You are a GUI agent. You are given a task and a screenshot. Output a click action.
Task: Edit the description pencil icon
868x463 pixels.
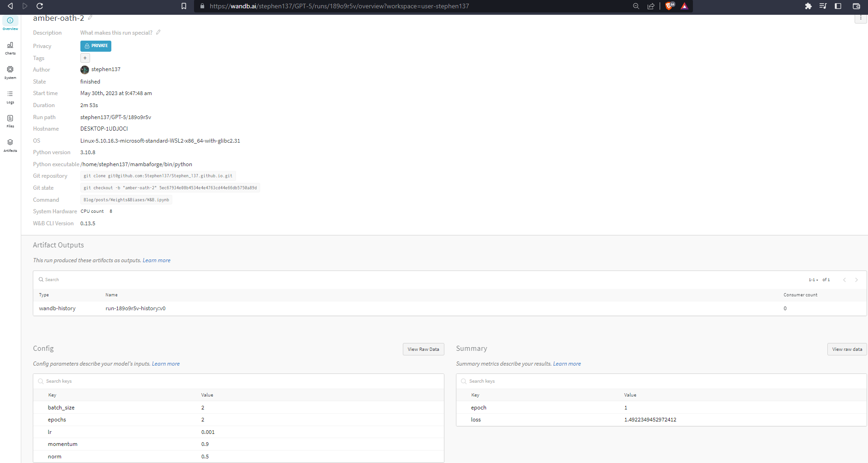pos(158,32)
